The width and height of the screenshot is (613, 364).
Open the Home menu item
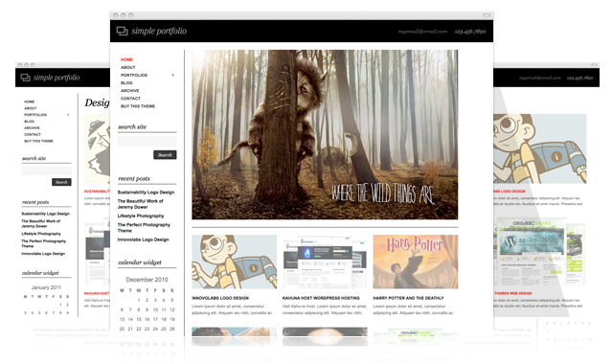coord(126,59)
